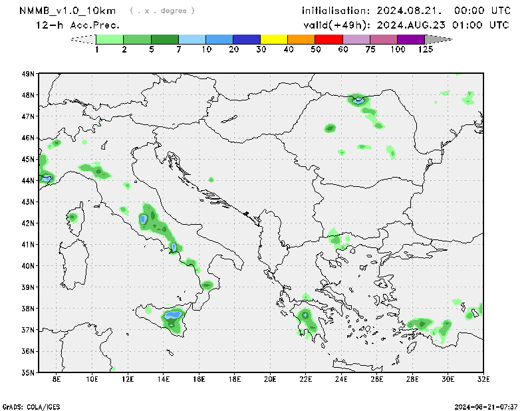This screenshot has width=532, height=411.
Task: Click the yellow 30–40 legend swatch
Action: (274, 39)
